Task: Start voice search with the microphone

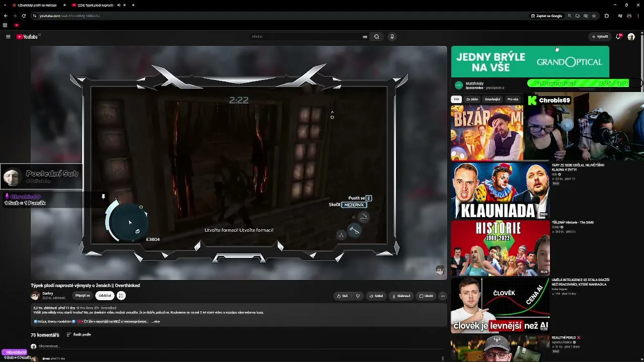Action: click(392, 37)
